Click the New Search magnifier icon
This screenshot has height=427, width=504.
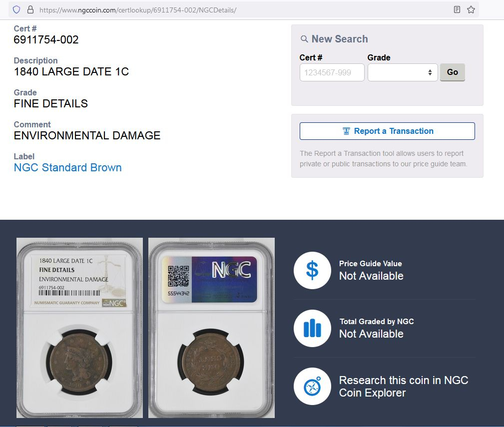click(304, 39)
